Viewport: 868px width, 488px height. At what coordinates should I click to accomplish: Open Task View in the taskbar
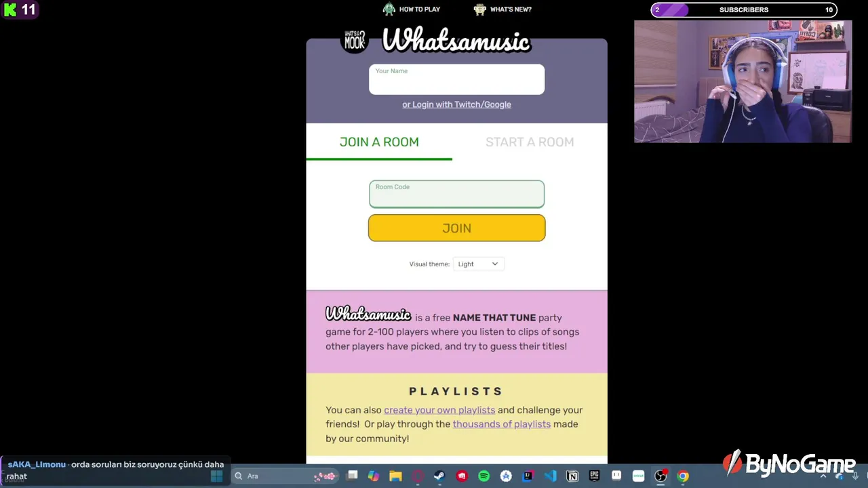[352, 476]
